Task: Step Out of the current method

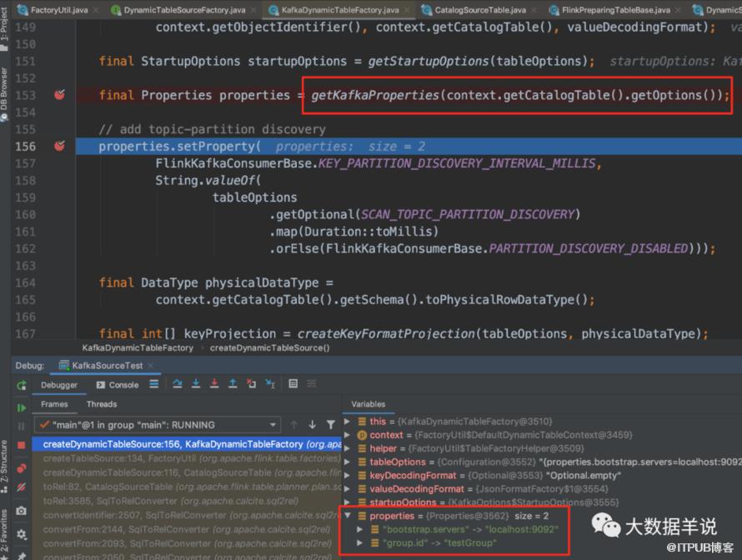Action: pos(233,384)
